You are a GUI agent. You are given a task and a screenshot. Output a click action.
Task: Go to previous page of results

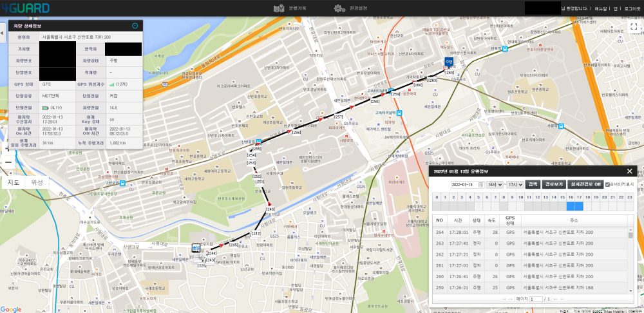tap(511, 299)
